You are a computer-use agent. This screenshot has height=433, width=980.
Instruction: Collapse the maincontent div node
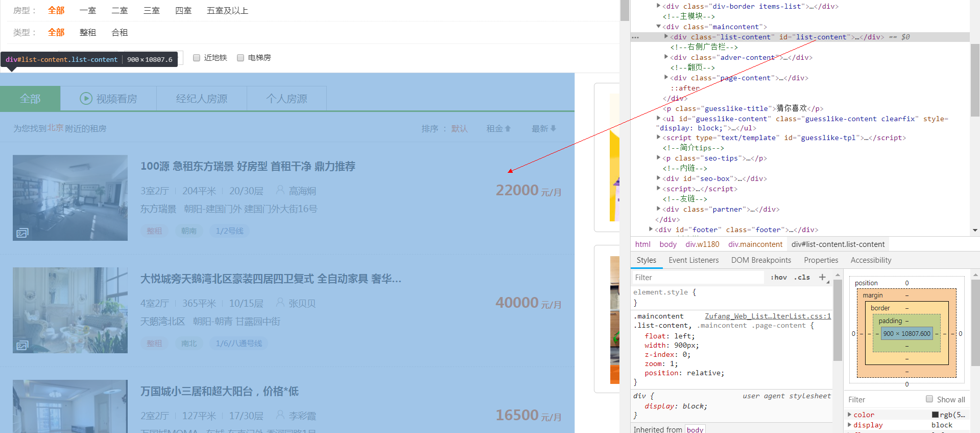[x=659, y=26]
